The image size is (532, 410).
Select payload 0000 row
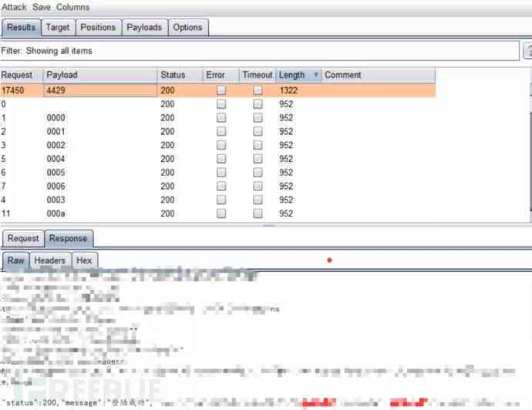point(218,118)
